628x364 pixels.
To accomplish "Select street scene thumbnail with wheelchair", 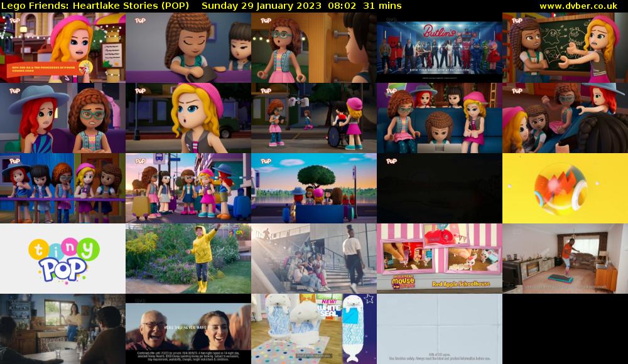I will 314,118.
